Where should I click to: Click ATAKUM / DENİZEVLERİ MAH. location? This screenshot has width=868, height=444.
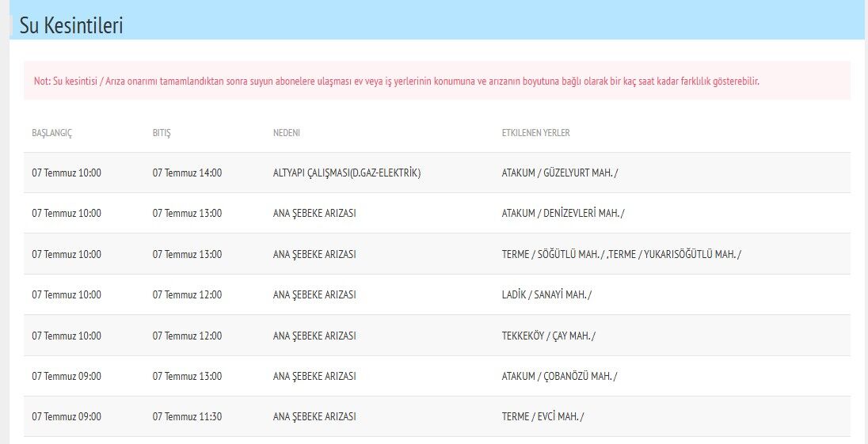(x=563, y=214)
